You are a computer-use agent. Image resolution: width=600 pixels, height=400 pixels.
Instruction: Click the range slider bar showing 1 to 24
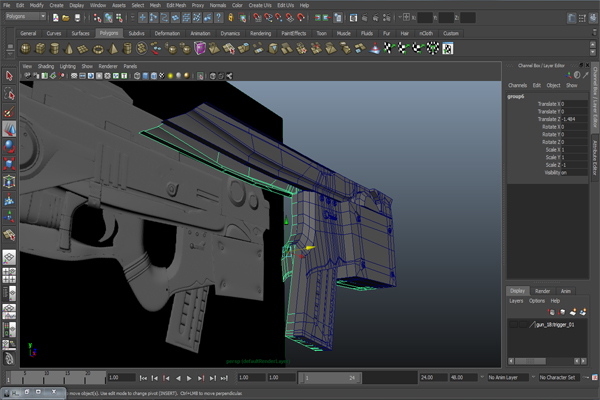pyautogui.click(x=330, y=378)
